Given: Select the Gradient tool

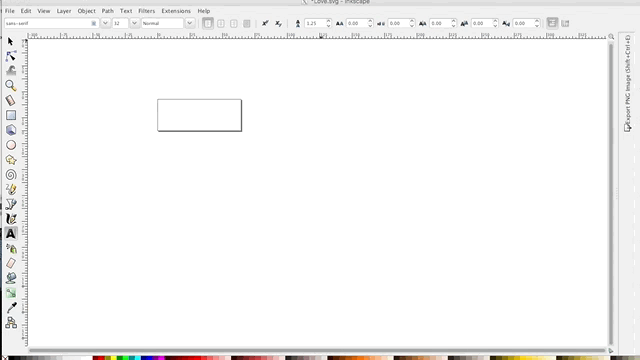Looking at the screenshot, I should pyautogui.click(x=11, y=293).
